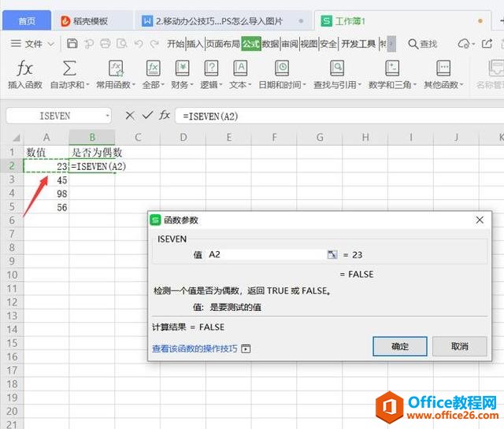Select the 工作簿1 workbook tab
This screenshot has width=504, height=429.
402,21
